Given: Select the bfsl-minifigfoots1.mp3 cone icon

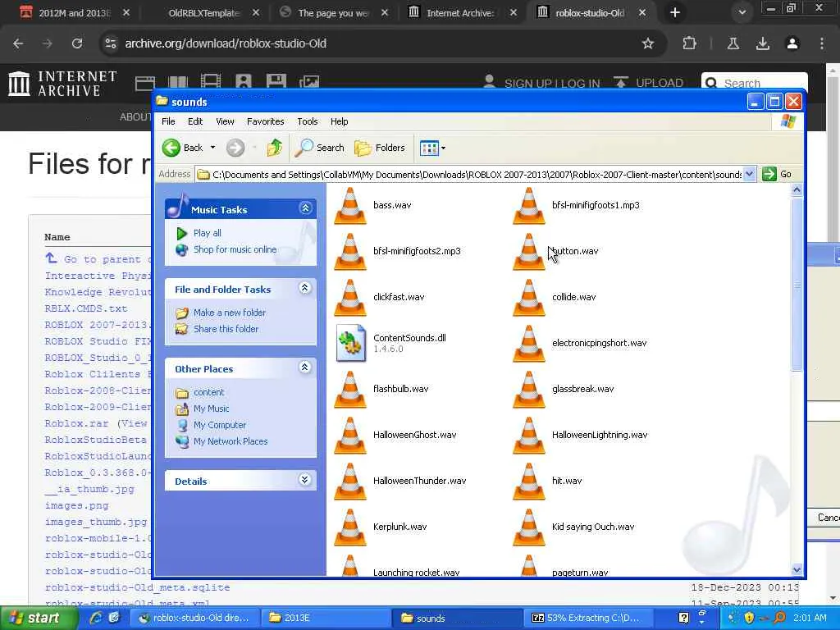Looking at the screenshot, I should (x=529, y=206).
